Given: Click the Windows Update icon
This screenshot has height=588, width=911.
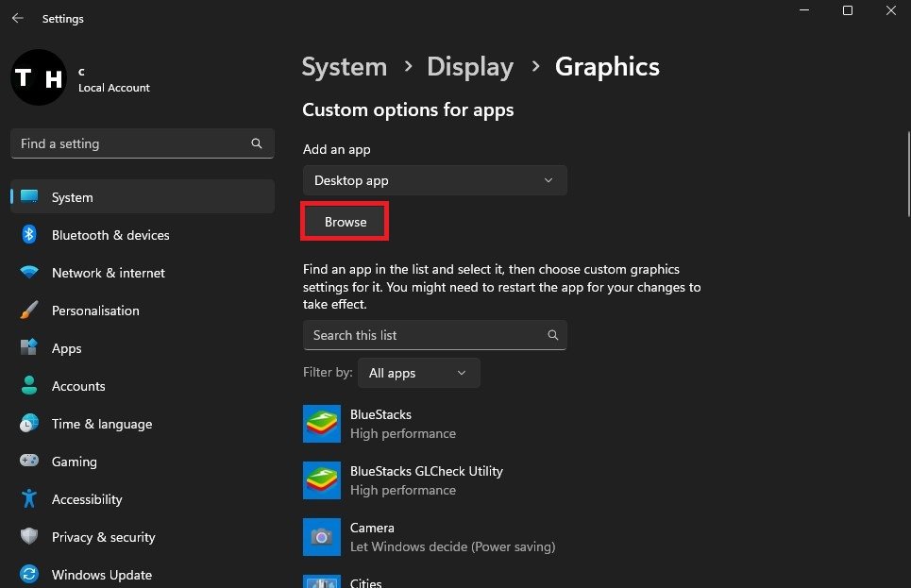Looking at the screenshot, I should point(29,574).
